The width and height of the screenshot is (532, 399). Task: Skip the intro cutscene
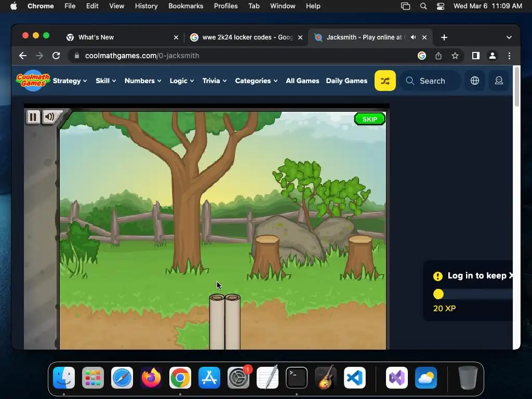[x=370, y=119]
